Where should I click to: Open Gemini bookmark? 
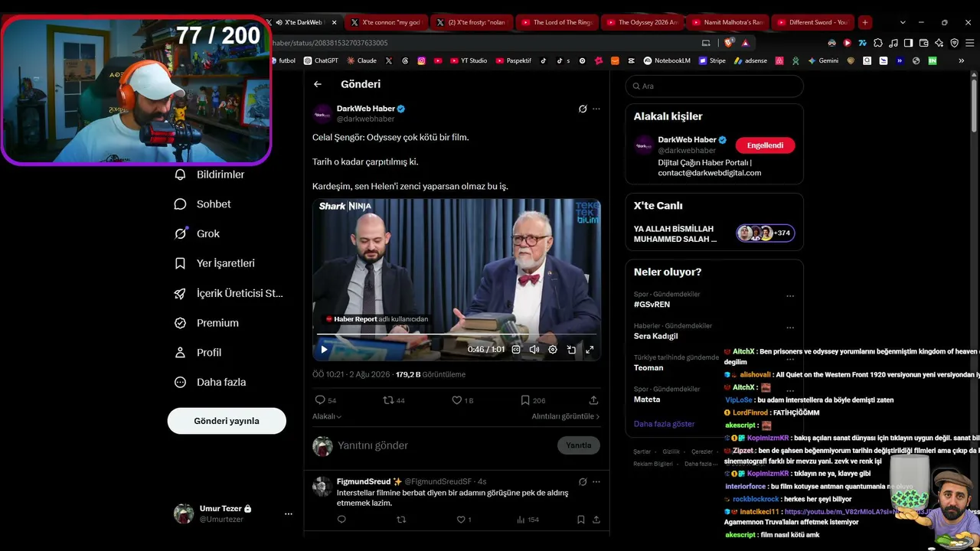click(823, 60)
